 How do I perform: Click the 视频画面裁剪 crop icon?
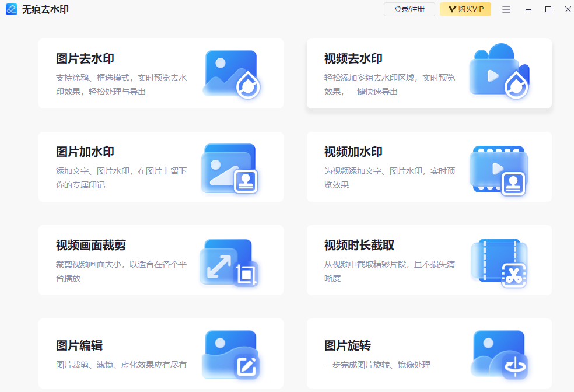tap(229, 263)
